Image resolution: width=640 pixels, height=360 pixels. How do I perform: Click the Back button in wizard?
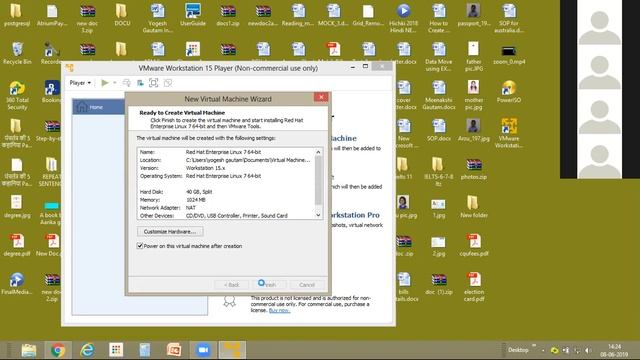pos(231,284)
